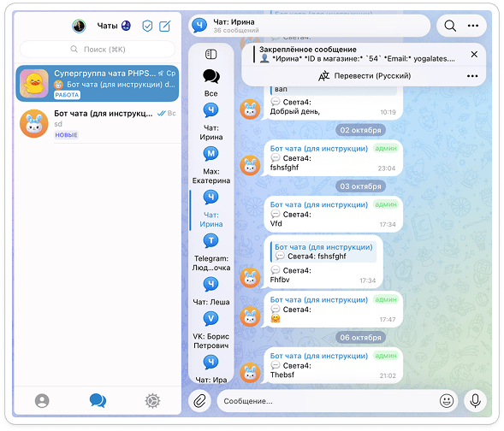
Task: Open the Чат: Леша topic
Action: (x=210, y=292)
